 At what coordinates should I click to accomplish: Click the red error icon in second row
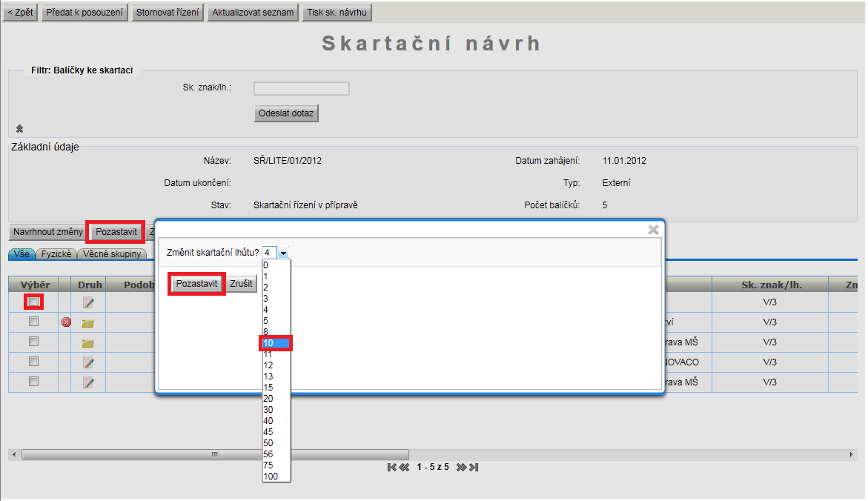67,322
